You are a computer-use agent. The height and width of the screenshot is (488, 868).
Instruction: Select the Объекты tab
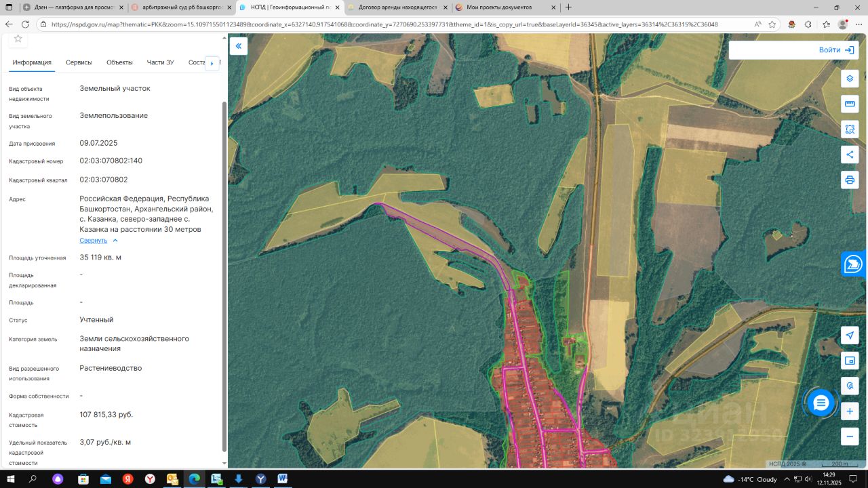(119, 62)
